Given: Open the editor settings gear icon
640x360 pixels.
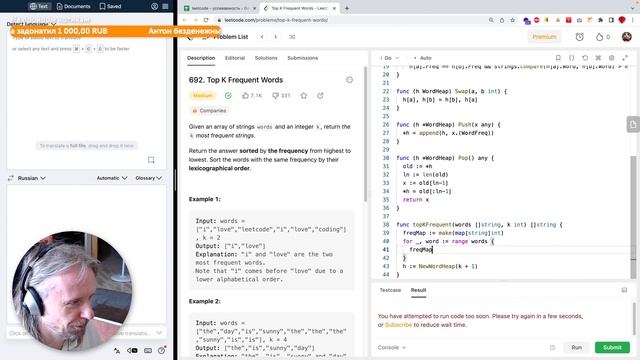Looking at the screenshot, I should (x=611, y=58).
